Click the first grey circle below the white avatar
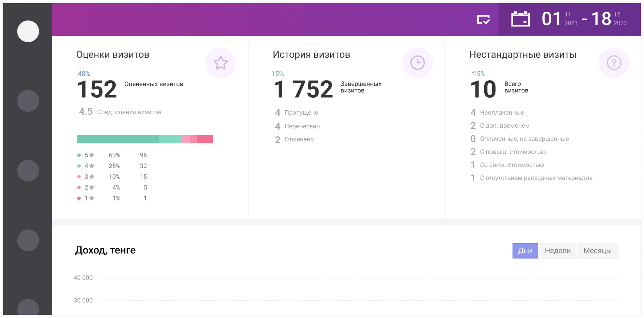The width and height of the screenshot is (644, 318). click(28, 101)
